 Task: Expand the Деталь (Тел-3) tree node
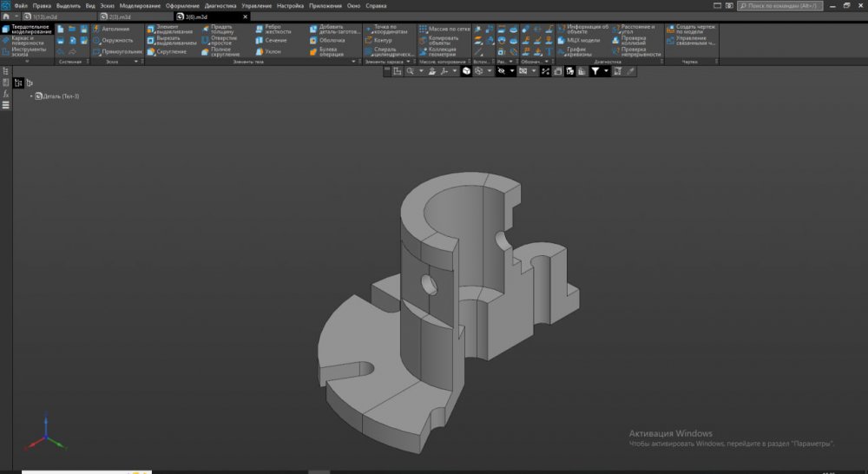[31, 95]
